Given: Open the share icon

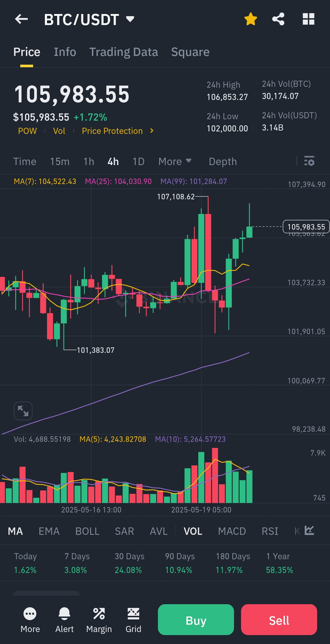Looking at the screenshot, I should [278, 20].
